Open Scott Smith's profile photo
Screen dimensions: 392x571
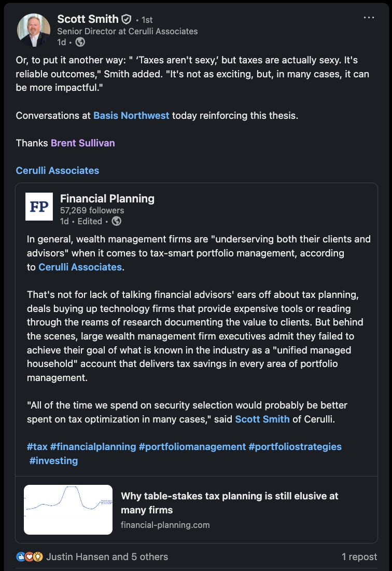point(34,30)
